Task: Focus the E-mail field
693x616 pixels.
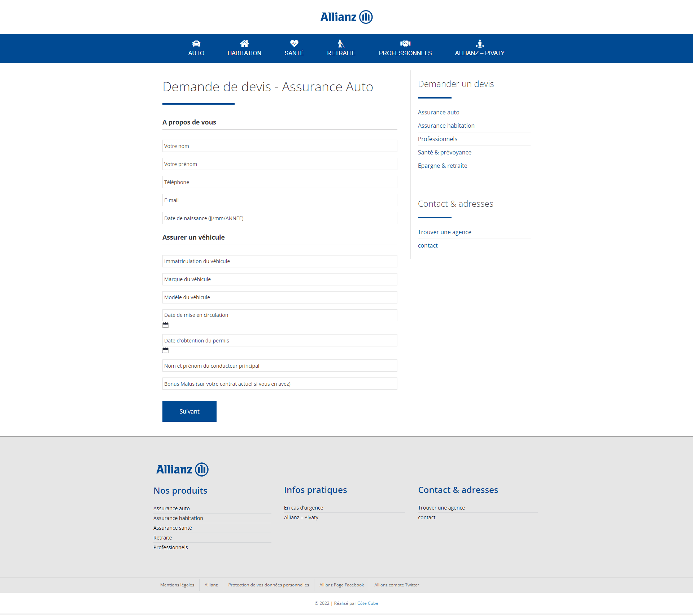Action: 280,200
